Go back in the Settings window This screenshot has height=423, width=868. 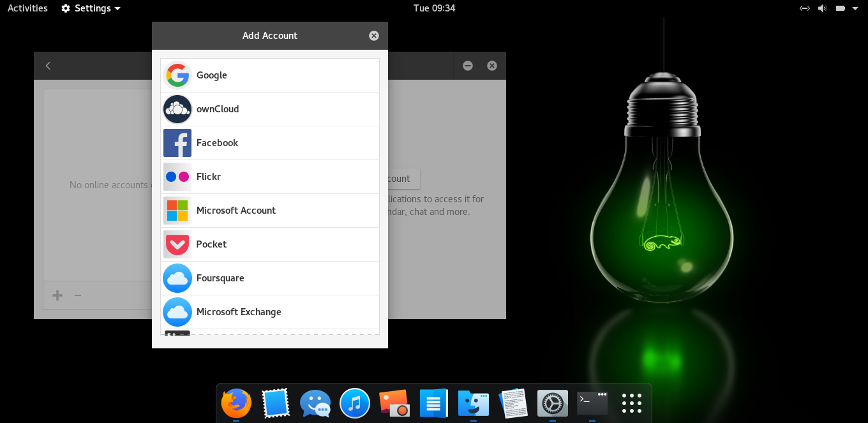48,66
